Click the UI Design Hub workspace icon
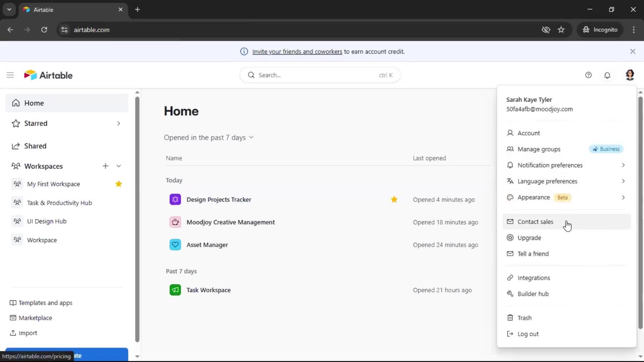 (x=17, y=221)
